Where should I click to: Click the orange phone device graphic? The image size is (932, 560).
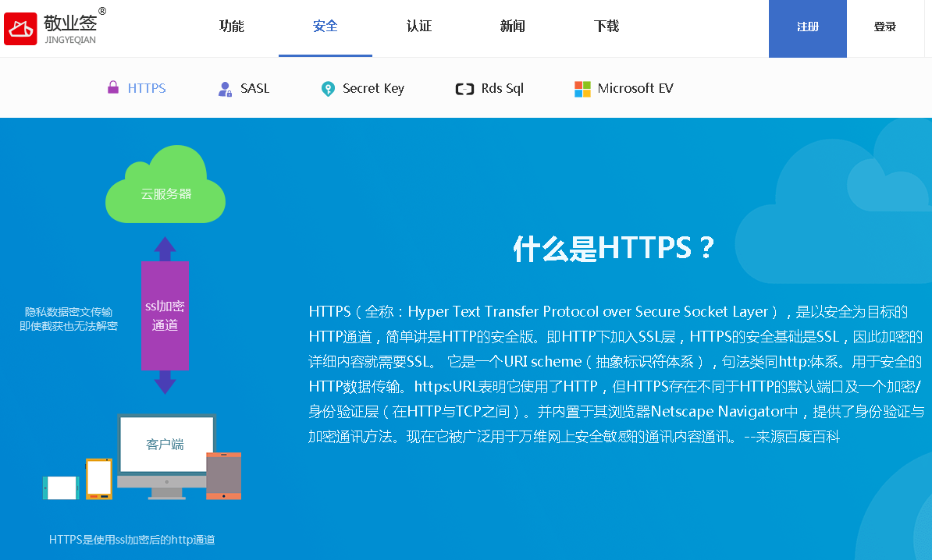pos(98,479)
